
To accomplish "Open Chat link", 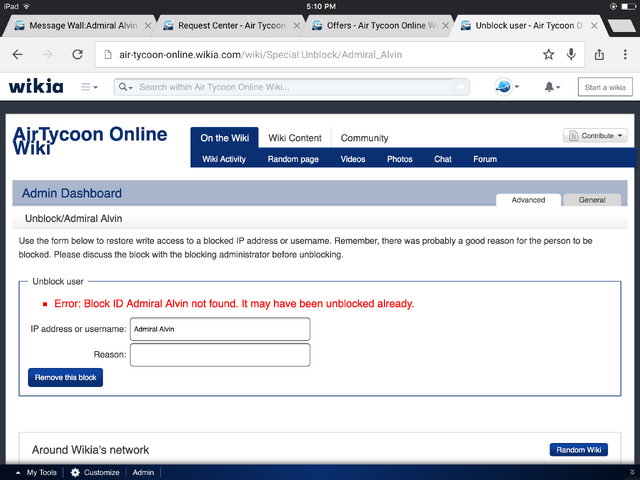I will [x=442, y=159].
